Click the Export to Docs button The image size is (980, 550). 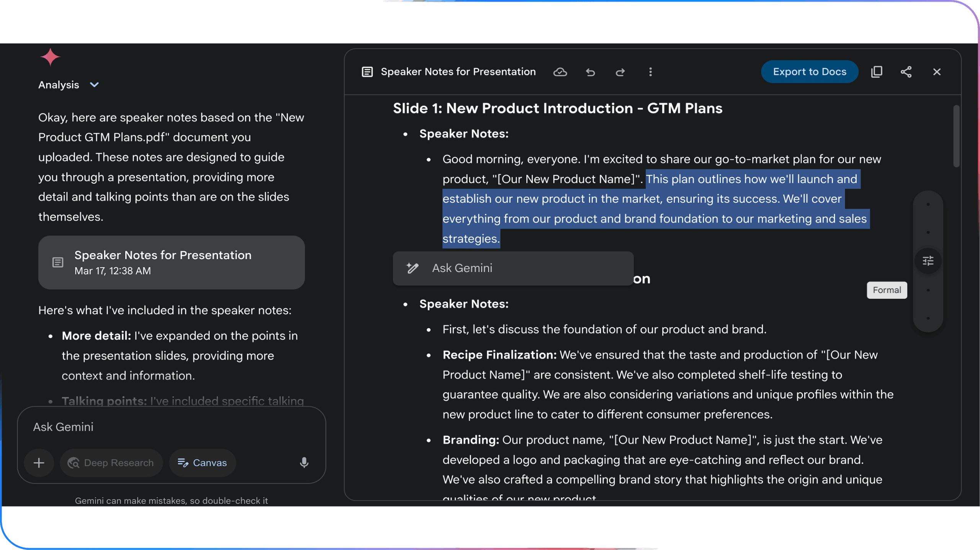point(809,72)
